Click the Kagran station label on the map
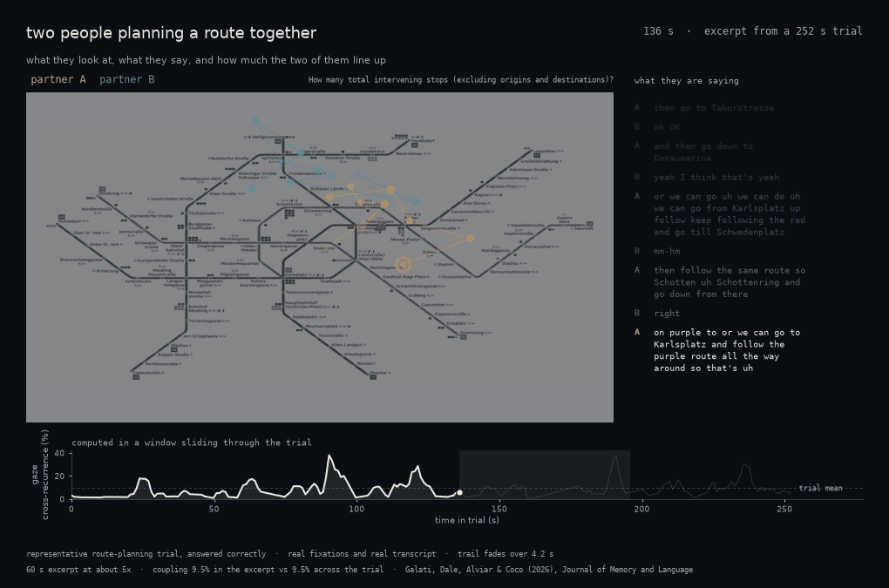Viewport: 889px width, 588px height. 484,195
